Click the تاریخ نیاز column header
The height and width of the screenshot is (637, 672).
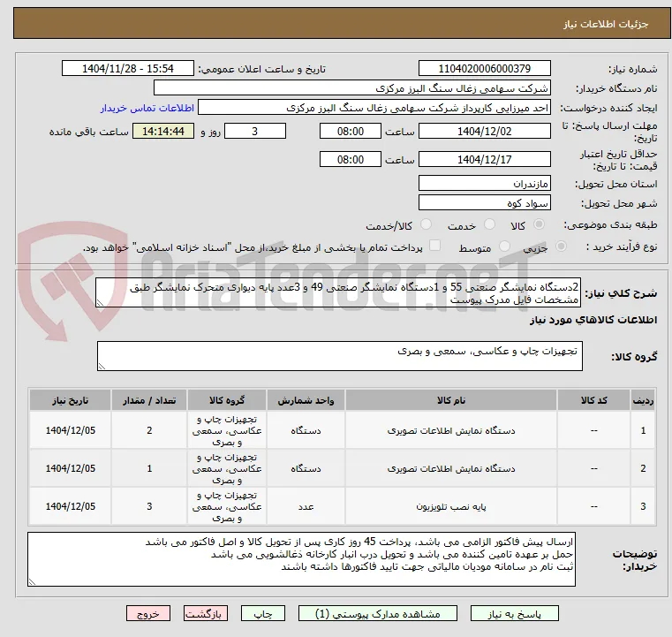(x=71, y=400)
